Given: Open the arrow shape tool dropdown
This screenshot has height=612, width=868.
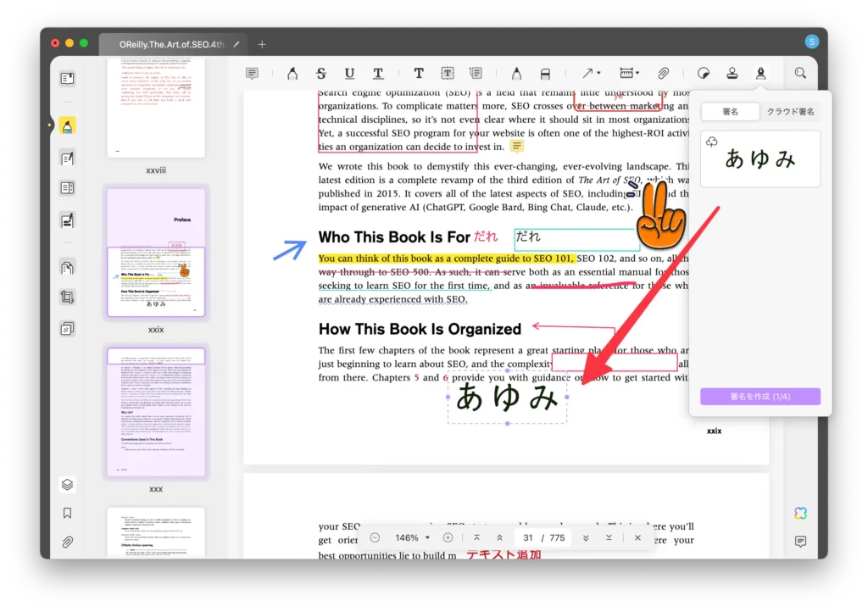Looking at the screenshot, I should [x=591, y=74].
